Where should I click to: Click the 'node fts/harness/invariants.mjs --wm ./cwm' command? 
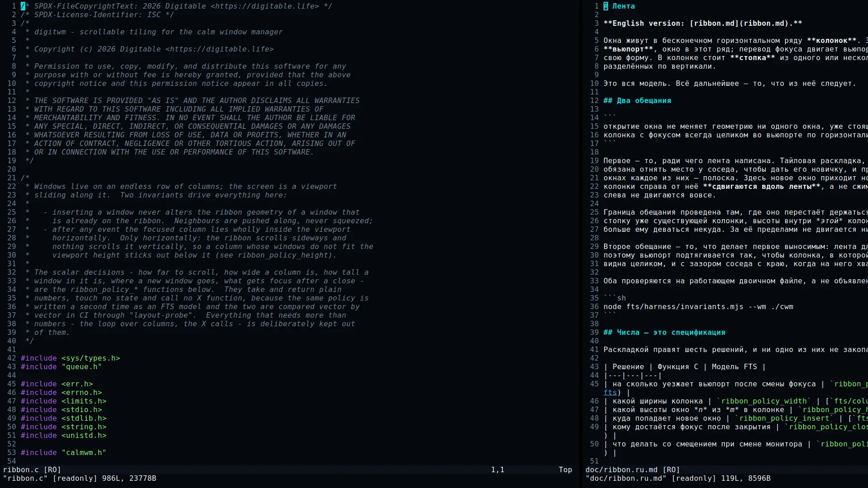click(x=698, y=306)
